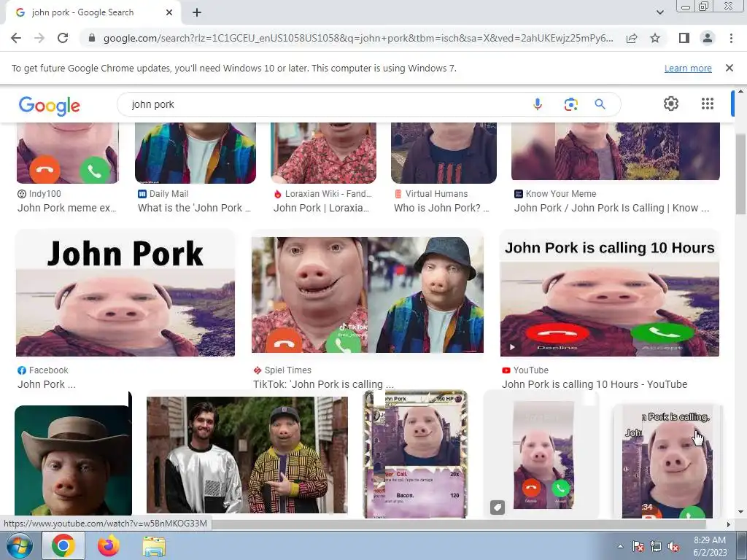Reload the Google search page
This screenshot has width=747, height=560.
coord(63,38)
